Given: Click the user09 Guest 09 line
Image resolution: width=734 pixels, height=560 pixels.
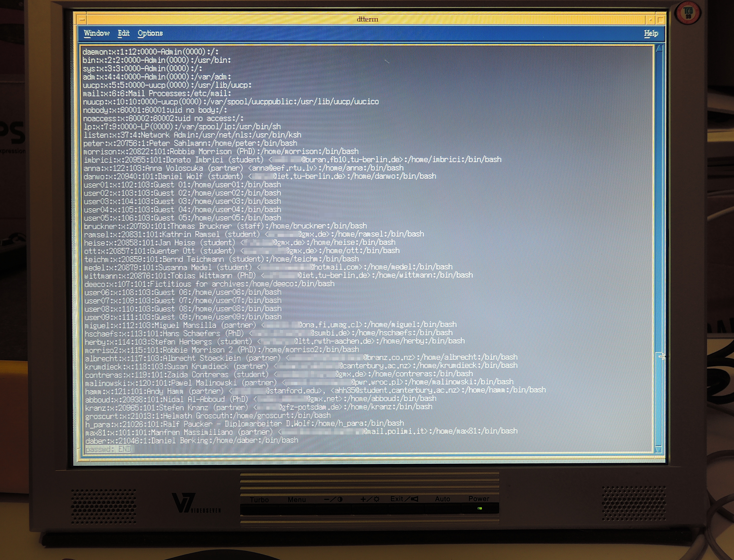Looking at the screenshot, I should (x=183, y=317).
